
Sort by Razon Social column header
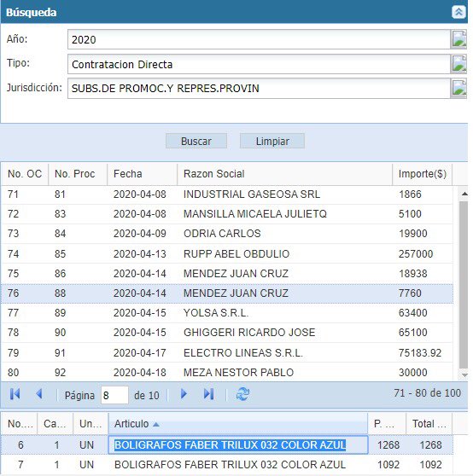pos(284,174)
